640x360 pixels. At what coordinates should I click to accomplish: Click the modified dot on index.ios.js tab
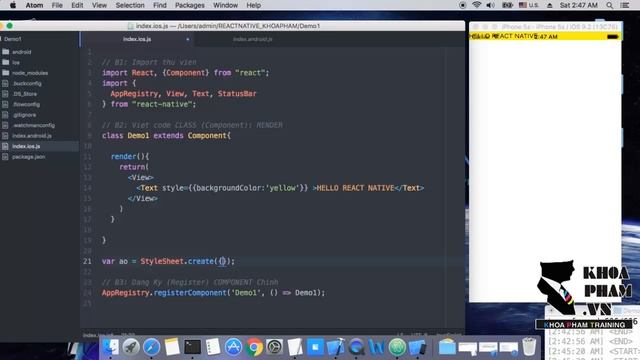(x=188, y=40)
